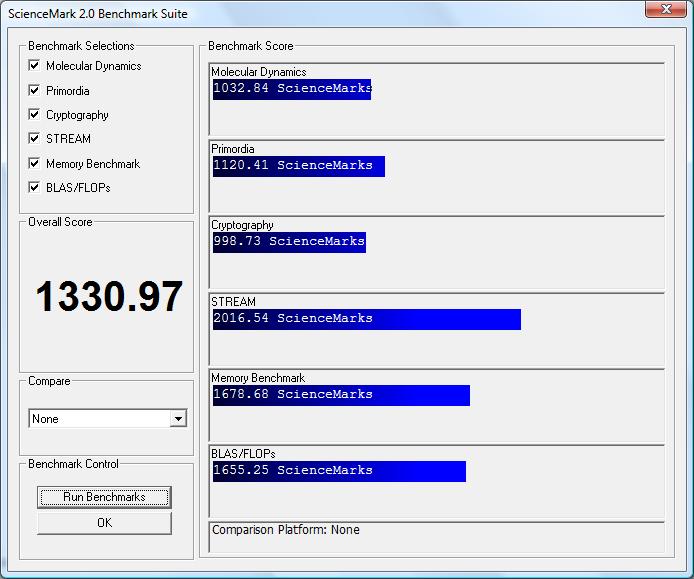This screenshot has width=694, height=579.
Task: Click the OK button
Action: [104, 523]
